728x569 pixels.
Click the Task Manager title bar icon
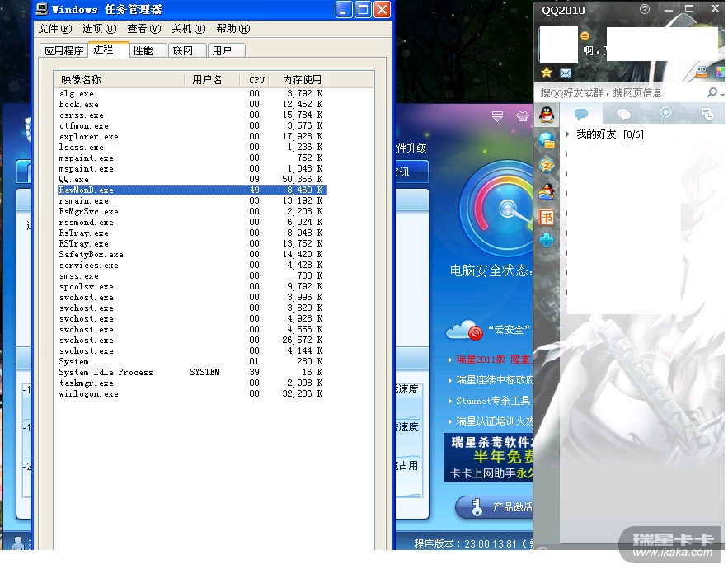coord(42,9)
